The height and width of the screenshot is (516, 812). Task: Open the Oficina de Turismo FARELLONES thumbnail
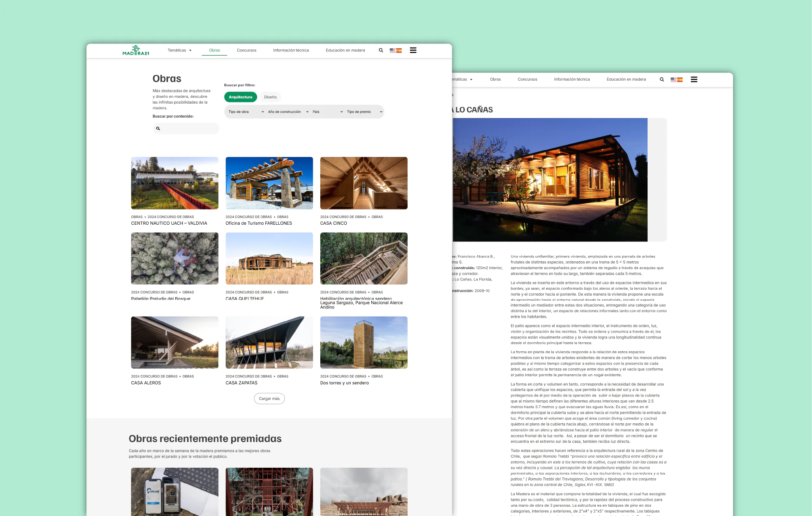tap(269, 183)
